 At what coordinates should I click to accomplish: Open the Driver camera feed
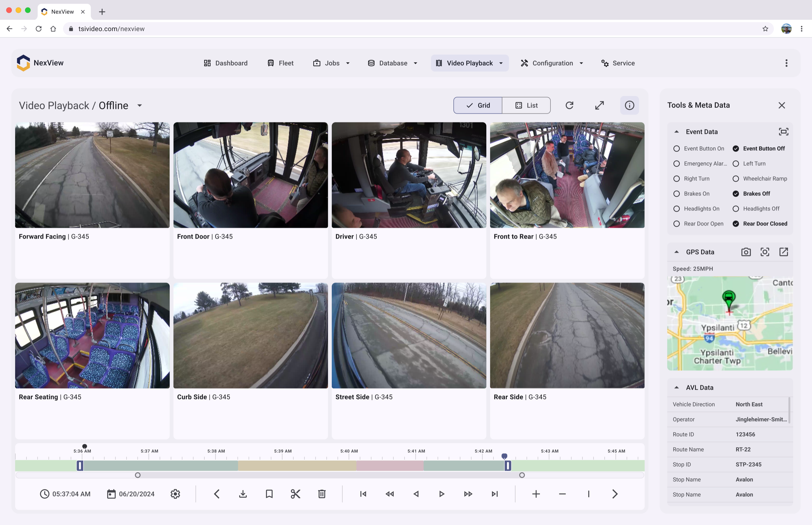[409, 175]
